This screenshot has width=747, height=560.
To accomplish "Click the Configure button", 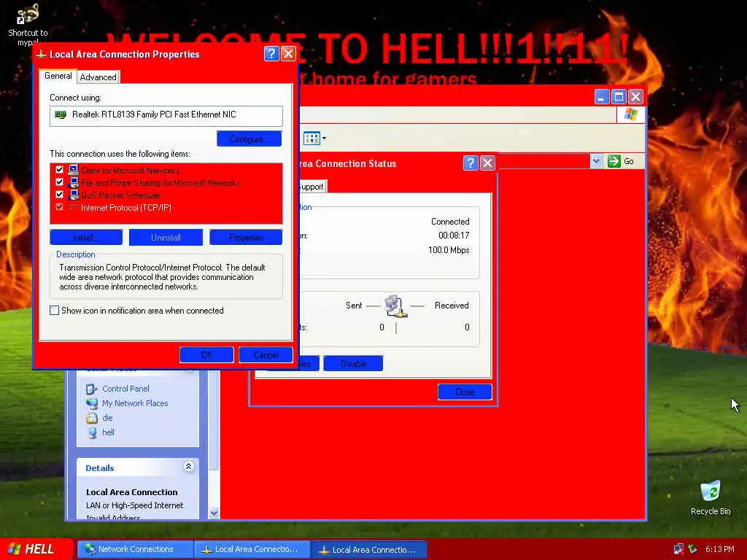I will coord(249,139).
